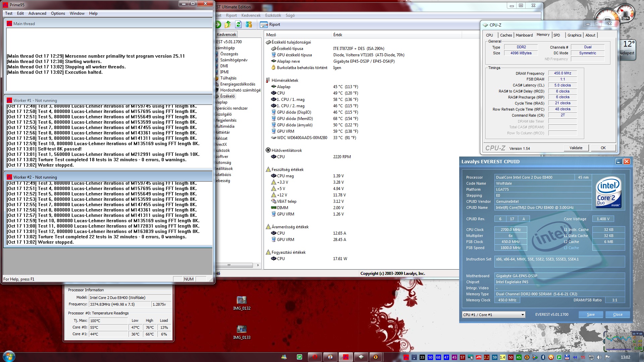Image resolution: width=644 pixels, height=362 pixels.
Task: Click the Core 2 Duo E8400 model field
Action: [x=130, y=298]
